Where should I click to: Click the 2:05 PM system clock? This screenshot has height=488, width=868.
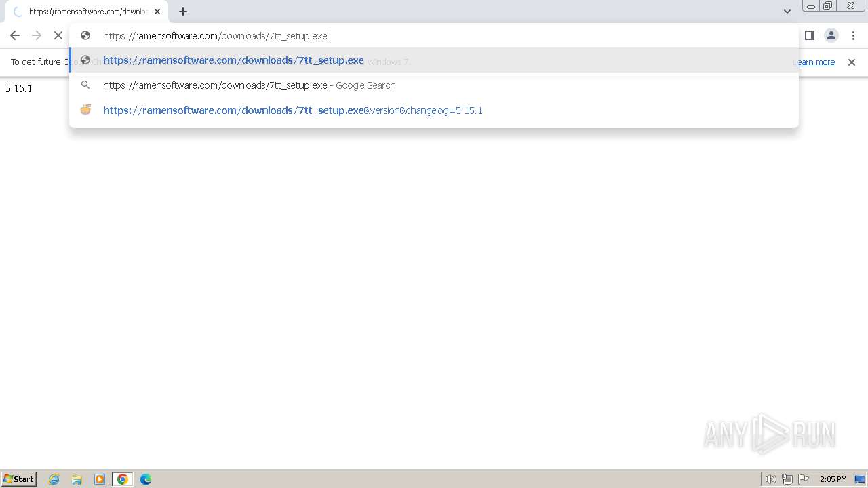pyautogui.click(x=833, y=479)
